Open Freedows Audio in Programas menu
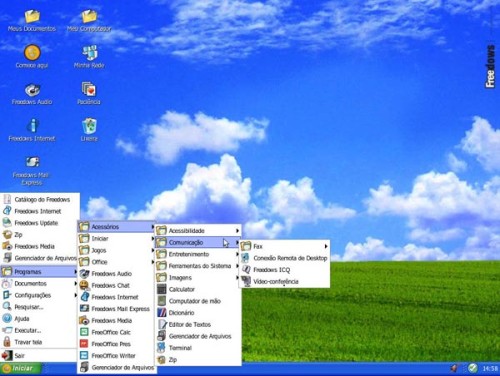Screen dimensions: 500x376 click(x=116, y=274)
